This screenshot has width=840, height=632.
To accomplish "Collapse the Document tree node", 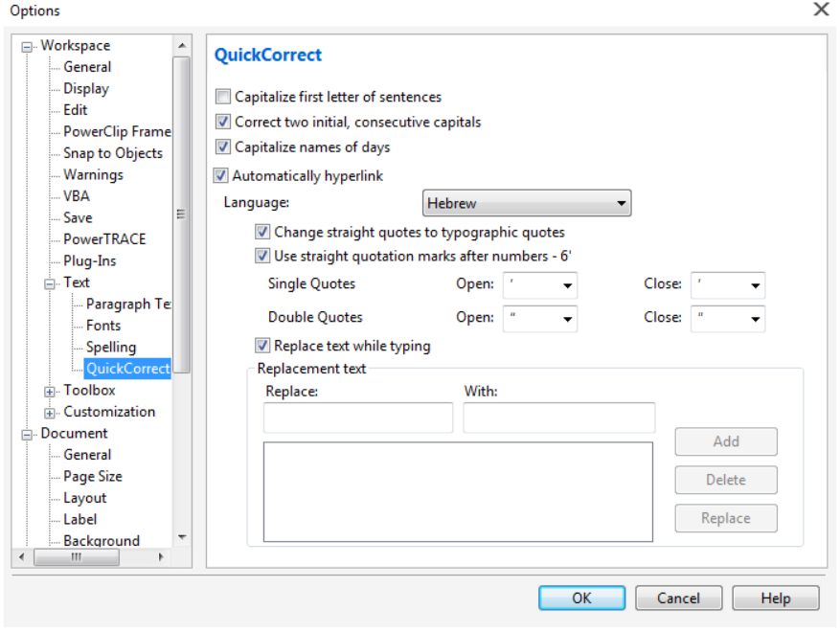I will (x=30, y=434).
